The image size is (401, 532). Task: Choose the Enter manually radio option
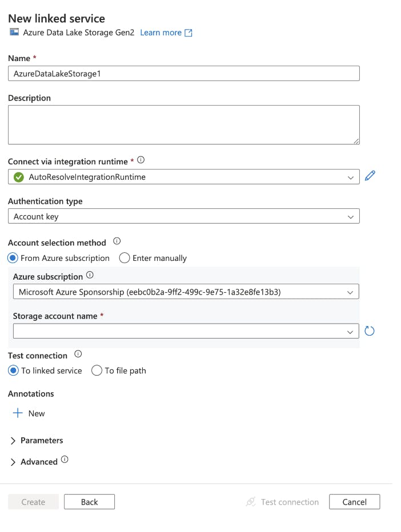125,258
